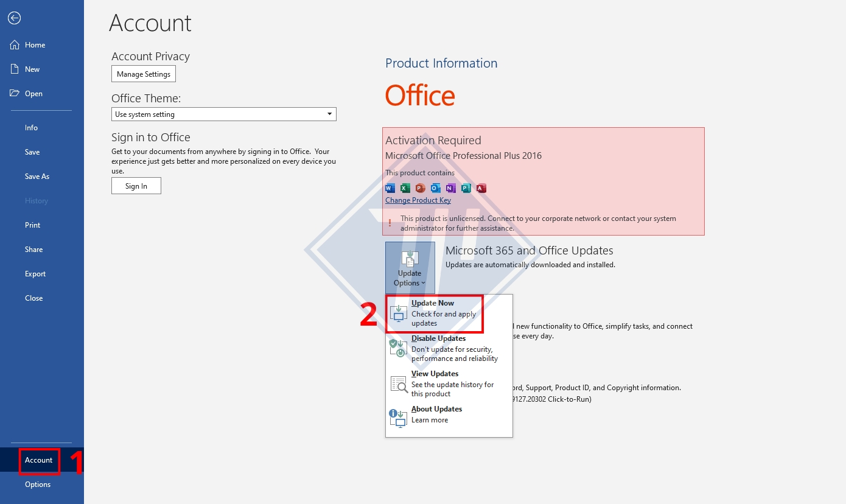846x504 pixels.
Task: Click the back arrow to exit Account page
Action: click(14, 18)
